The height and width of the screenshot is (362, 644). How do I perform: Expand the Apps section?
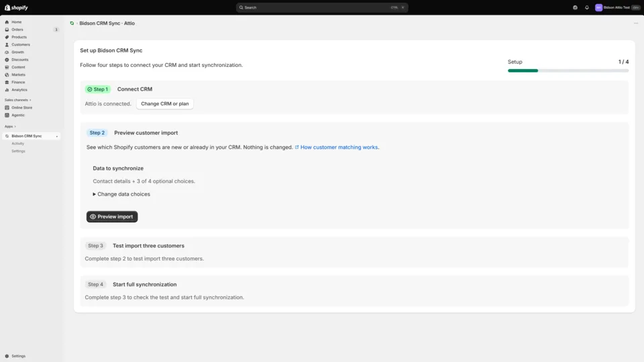10,127
